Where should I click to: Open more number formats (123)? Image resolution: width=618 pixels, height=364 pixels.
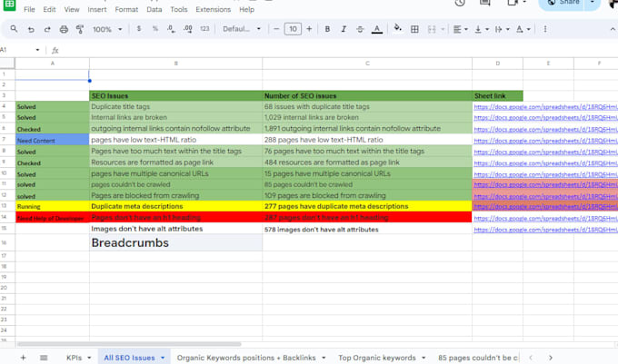pyautogui.click(x=204, y=29)
